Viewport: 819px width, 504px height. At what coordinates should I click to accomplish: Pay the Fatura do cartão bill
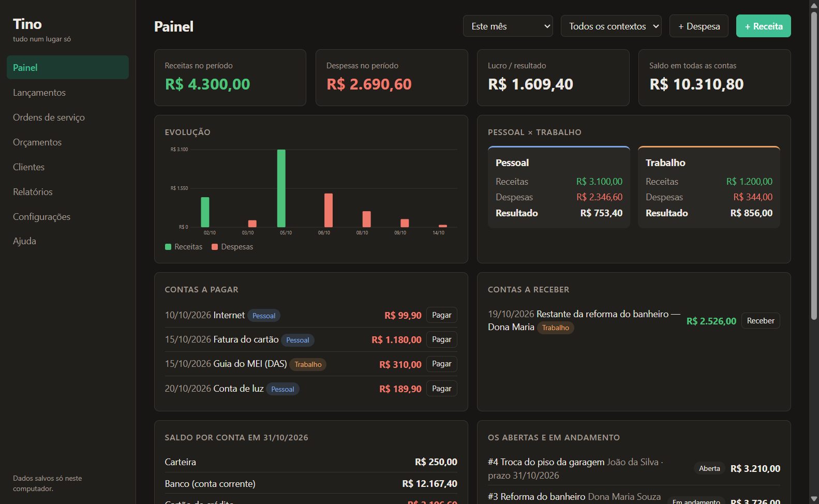(442, 339)
